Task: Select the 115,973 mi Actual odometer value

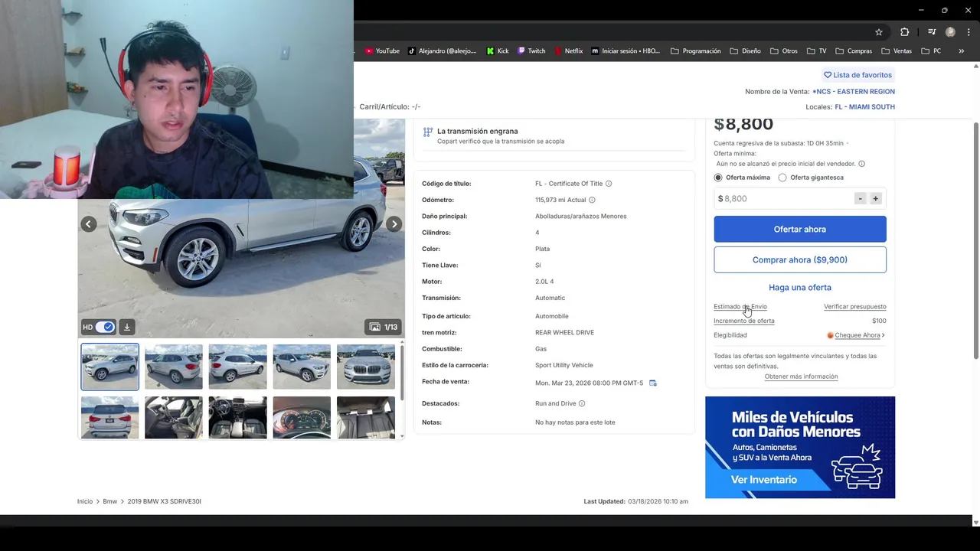Action: coord(560,200)
